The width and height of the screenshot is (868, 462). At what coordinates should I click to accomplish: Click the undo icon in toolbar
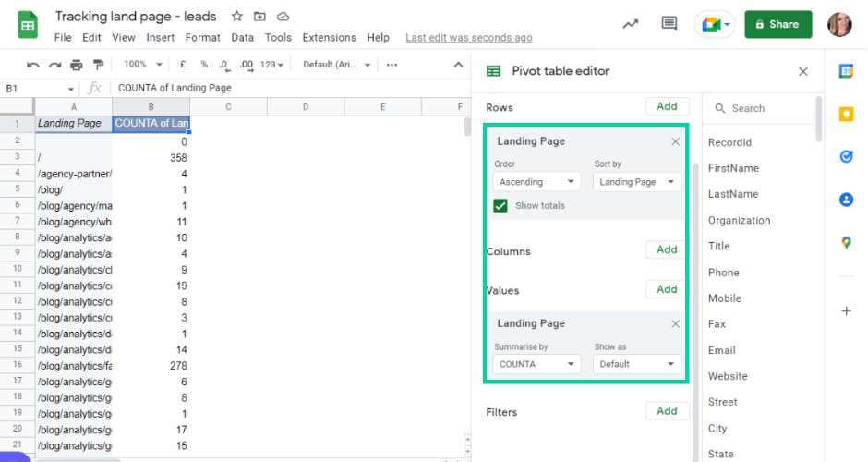33,65
